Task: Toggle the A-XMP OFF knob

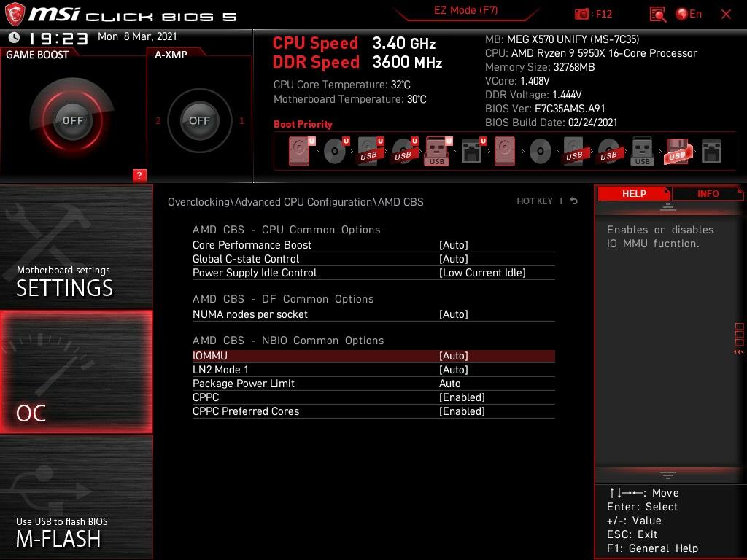Action: pos(200,120)
